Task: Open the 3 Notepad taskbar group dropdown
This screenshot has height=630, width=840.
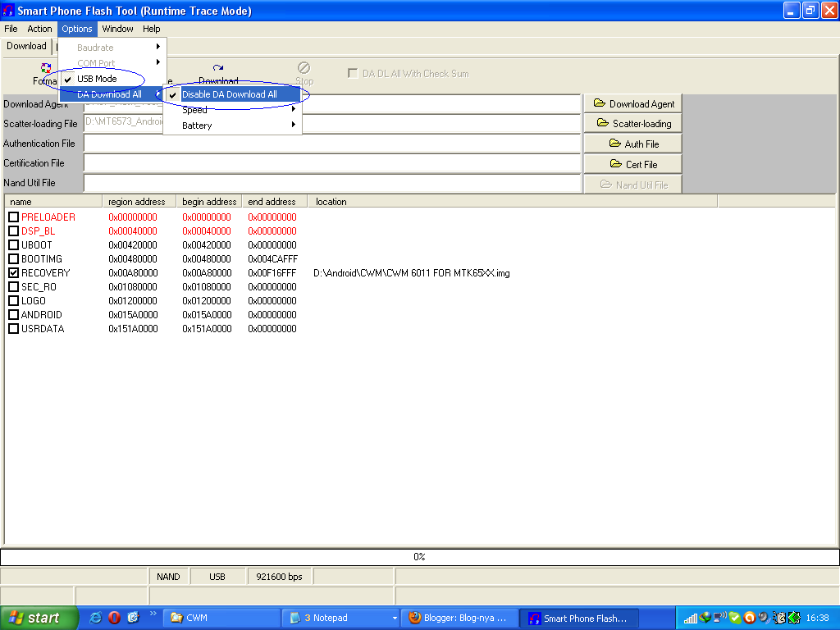Action: 395,618
